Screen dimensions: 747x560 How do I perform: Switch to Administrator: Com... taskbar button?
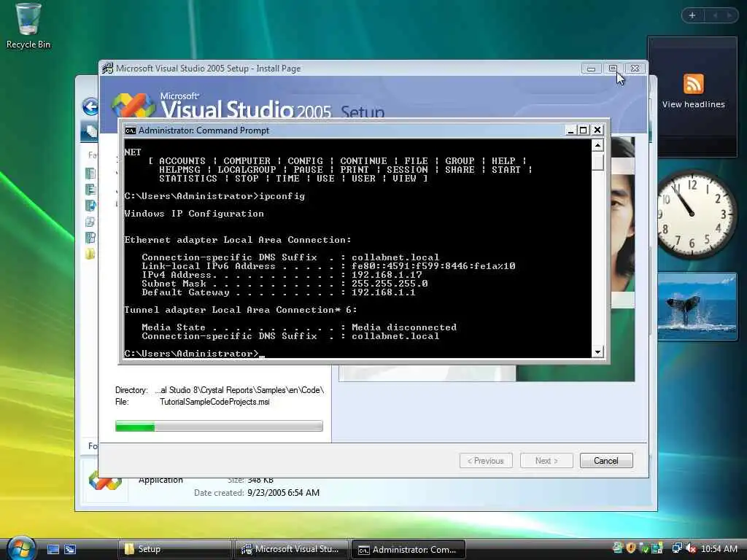[x=409, y=549]
